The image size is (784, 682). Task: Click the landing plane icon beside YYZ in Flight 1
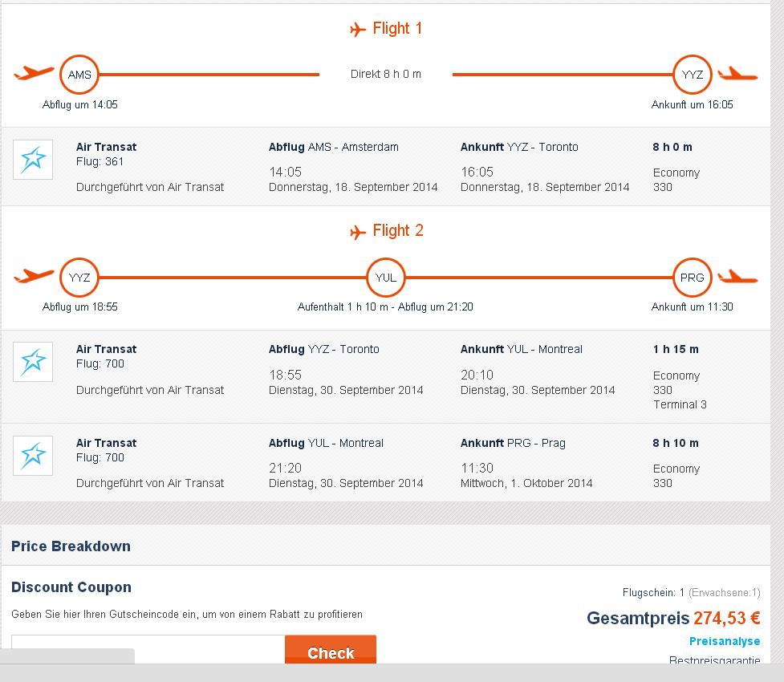click(x=738, y=74)
